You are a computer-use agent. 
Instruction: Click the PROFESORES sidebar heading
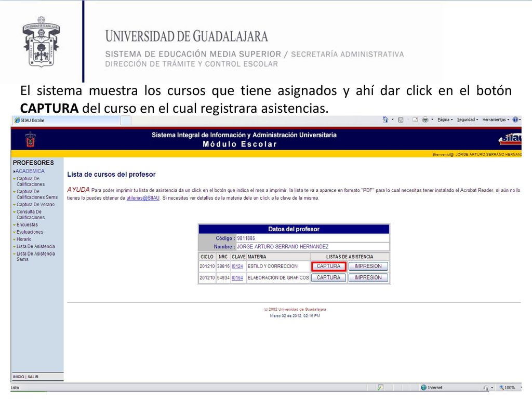(x=33, y=163)
